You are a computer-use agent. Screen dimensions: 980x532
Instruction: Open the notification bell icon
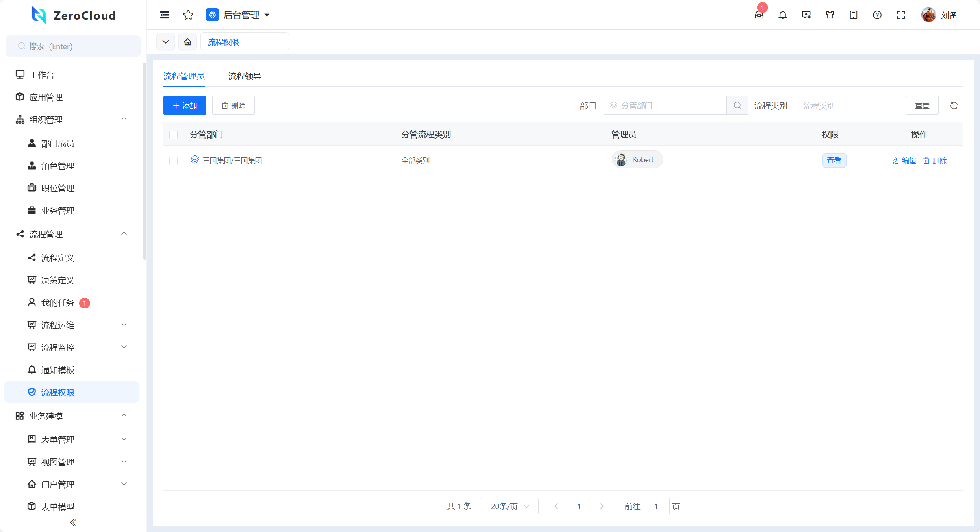click(x=783, y=15)
